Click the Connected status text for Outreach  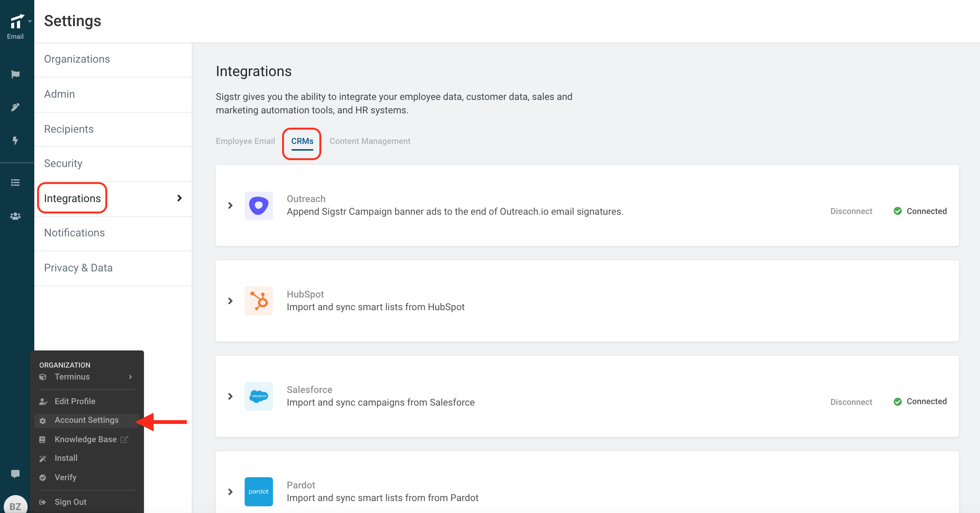tap(926, 211)
